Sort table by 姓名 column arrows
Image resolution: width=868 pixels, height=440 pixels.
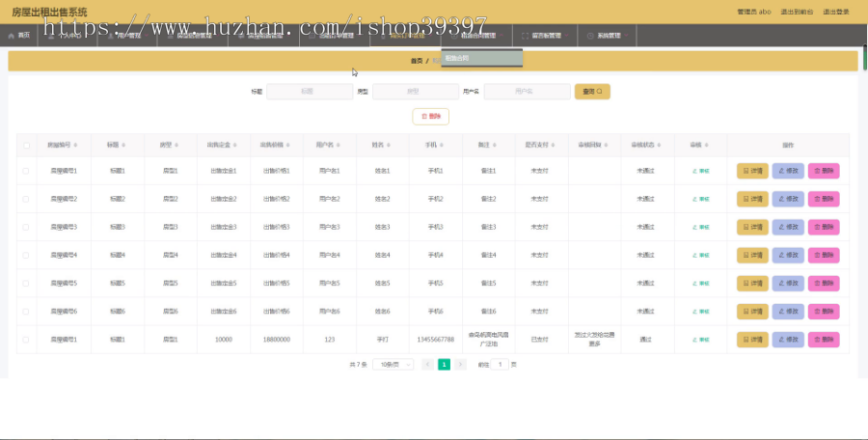tap(389, 145)
